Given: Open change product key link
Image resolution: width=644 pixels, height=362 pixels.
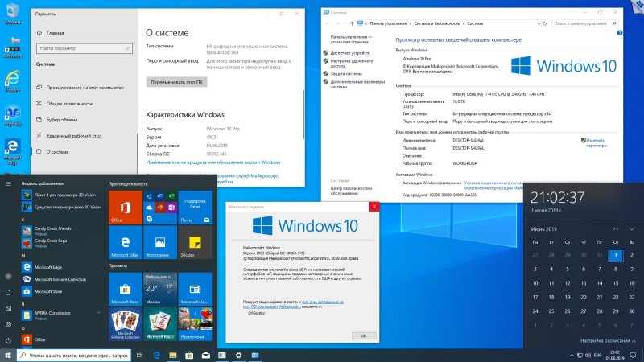Looking at the screenshot, I should (x=213, y=162).
